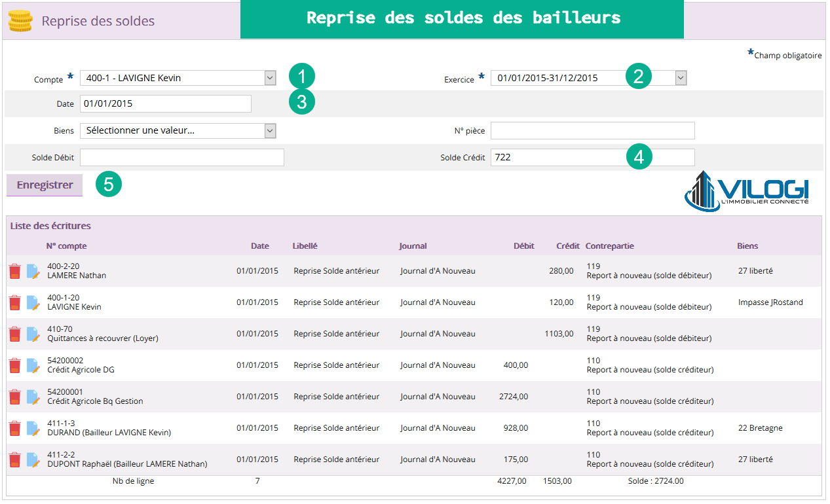Delete the 410-70 Quittances à recouvrer entry

point(14,334)
